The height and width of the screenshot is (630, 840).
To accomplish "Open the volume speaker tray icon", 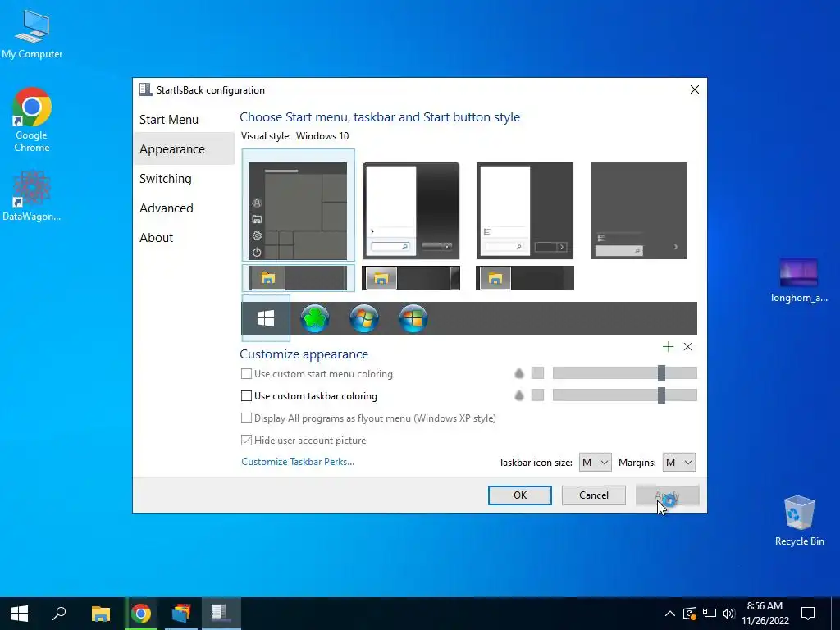I will tap(728, 614).
